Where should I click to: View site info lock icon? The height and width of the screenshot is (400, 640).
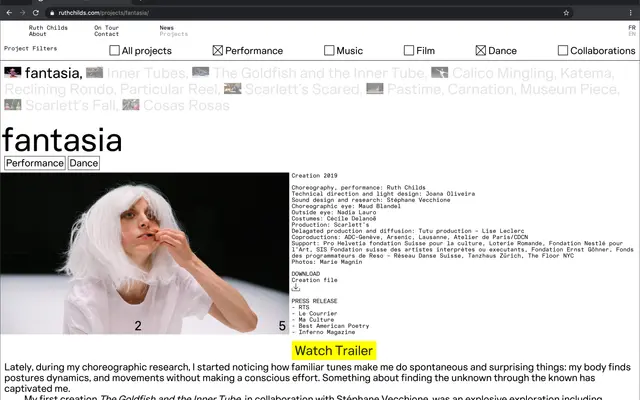[x=52, y=13]
